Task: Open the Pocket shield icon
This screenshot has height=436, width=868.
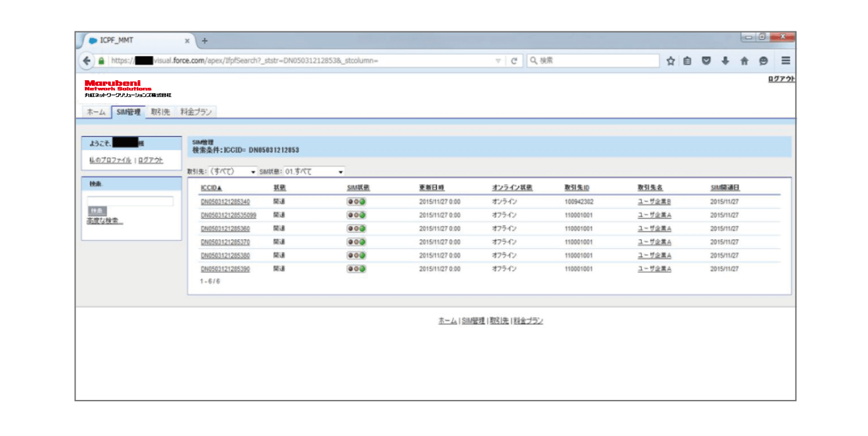Action: coord(706,60)
